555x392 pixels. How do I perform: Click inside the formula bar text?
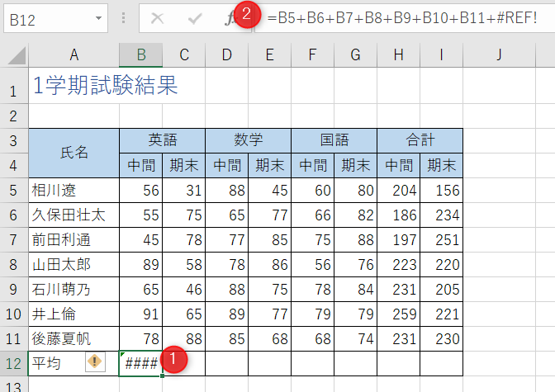point(396,18)
